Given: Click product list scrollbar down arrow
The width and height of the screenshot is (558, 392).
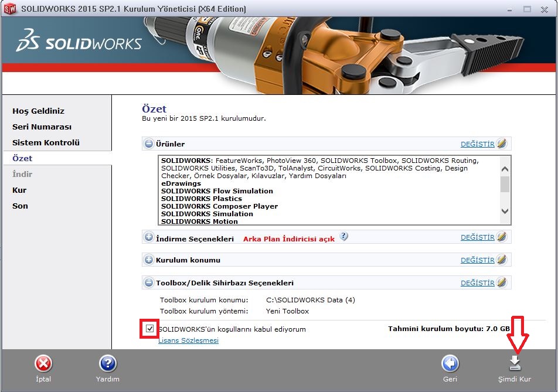Looking at the screenshot, I should [x=505, y=211].
